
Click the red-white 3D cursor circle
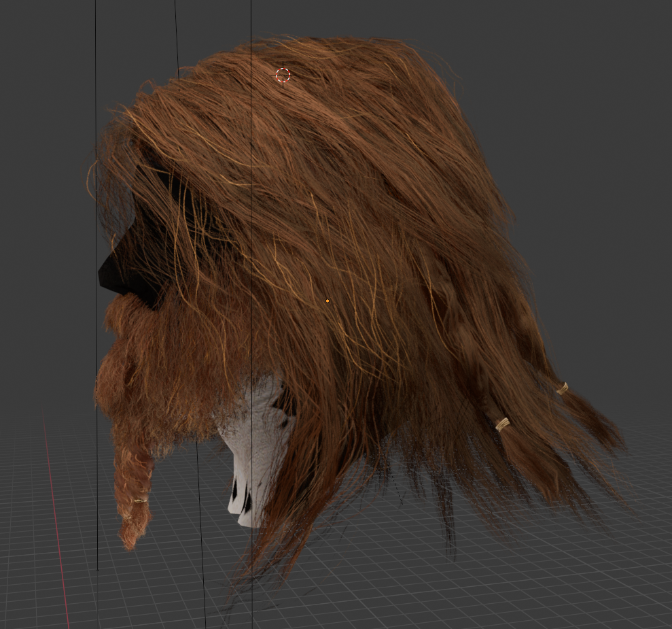point(283,75)
